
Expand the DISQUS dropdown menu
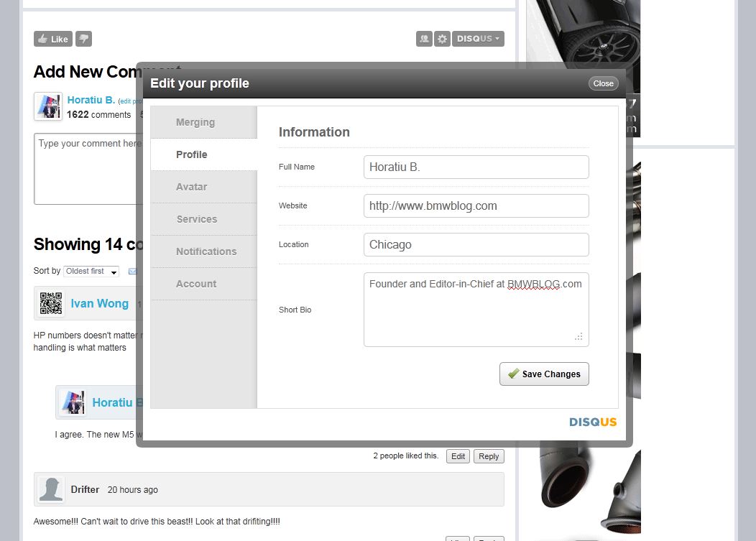tap(478, 39)
